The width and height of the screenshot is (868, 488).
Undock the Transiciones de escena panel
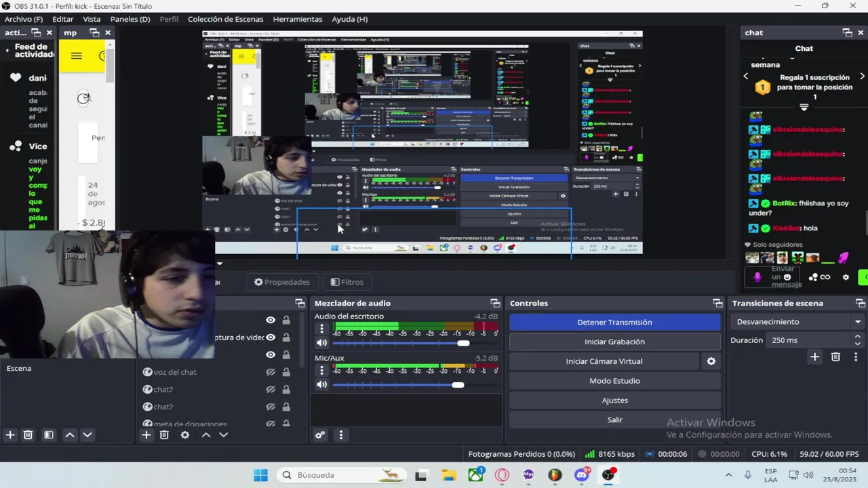pos(861,303)
